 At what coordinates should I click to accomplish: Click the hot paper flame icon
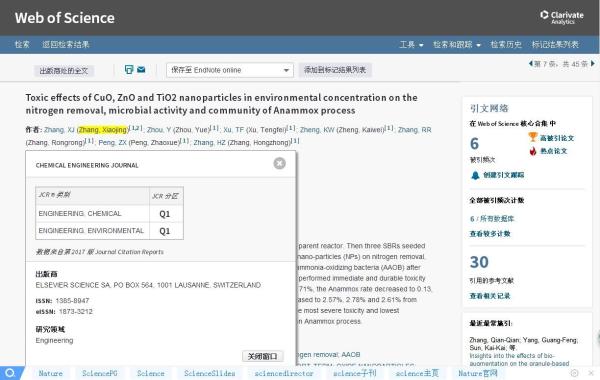[533, 151]
